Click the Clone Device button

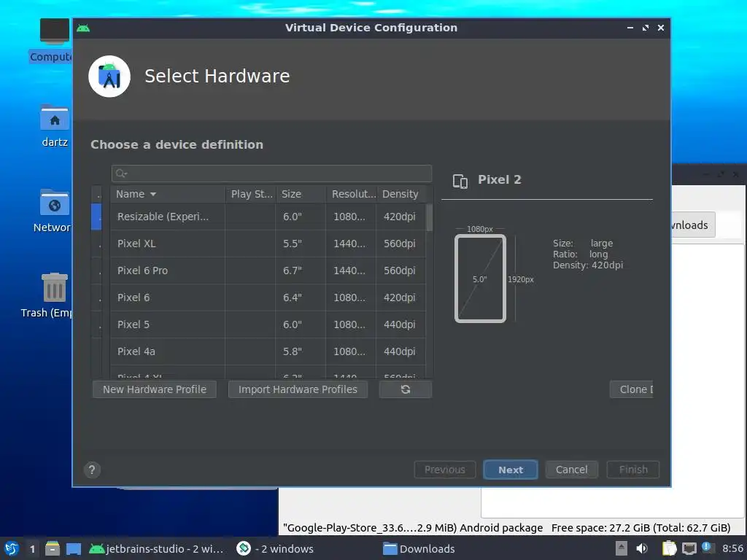631,389
